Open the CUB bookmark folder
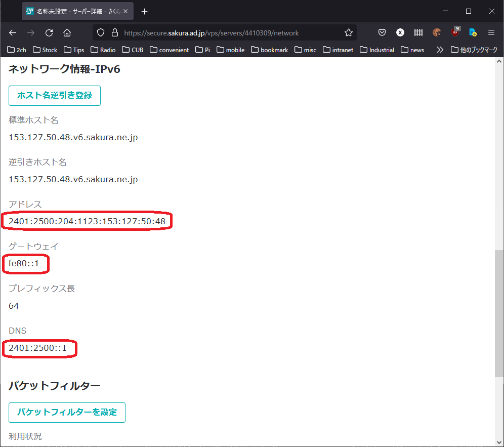 (133, 50)
